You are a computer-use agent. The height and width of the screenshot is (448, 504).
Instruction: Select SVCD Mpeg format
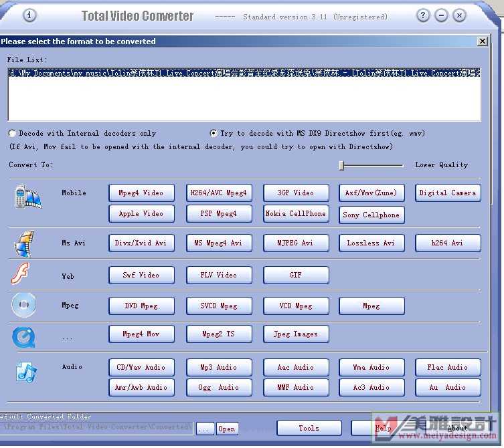pos(219,306)
